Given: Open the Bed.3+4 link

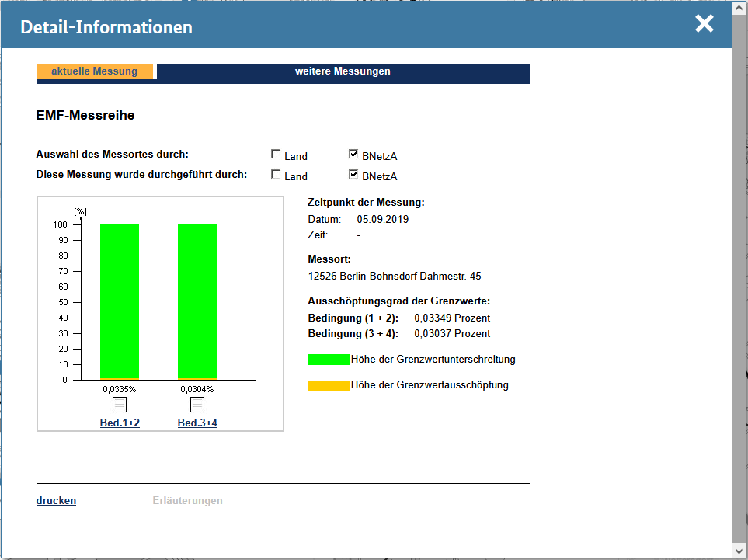Looking at the screenshot, I should (197, 423).
